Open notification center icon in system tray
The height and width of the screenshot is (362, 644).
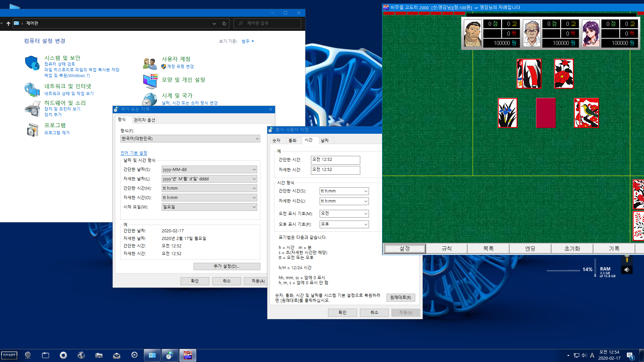click(x=630, y=356)
